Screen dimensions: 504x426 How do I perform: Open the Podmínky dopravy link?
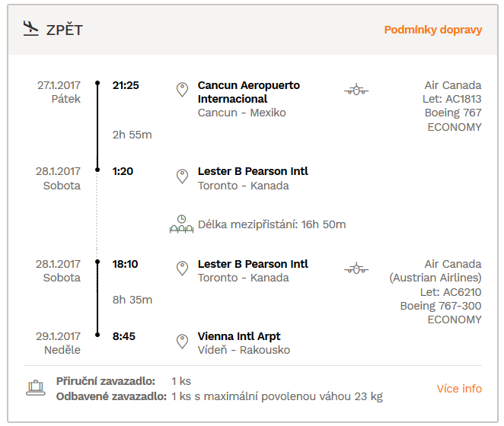433,30
